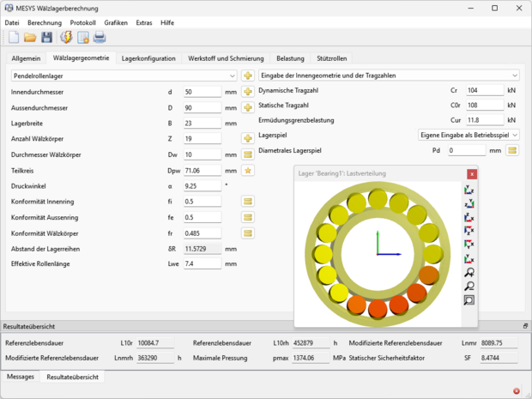Screen dimensions: 532x399
Task: Click the printer icon in toolbar
Action: click(x=100, y=37)
